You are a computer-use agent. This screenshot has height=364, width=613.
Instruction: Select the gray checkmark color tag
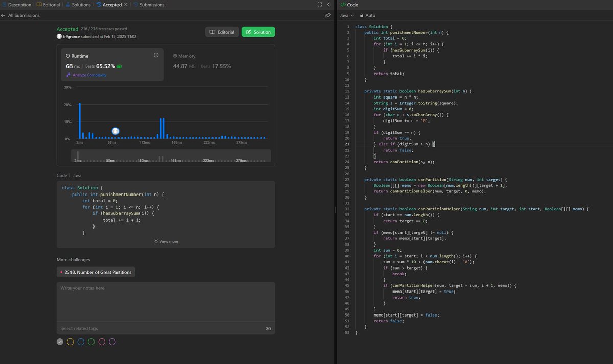(60, 342)
